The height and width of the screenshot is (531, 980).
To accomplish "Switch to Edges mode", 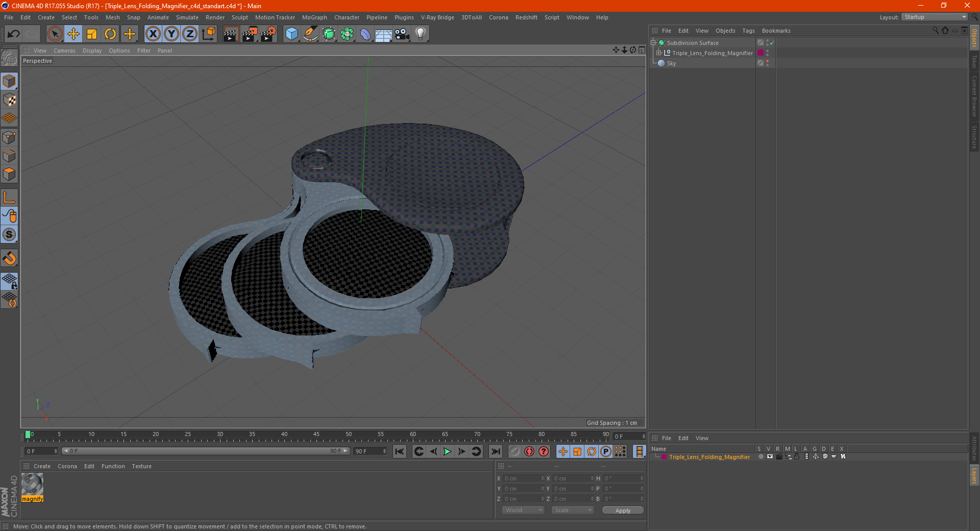I will tap(9, 156).
